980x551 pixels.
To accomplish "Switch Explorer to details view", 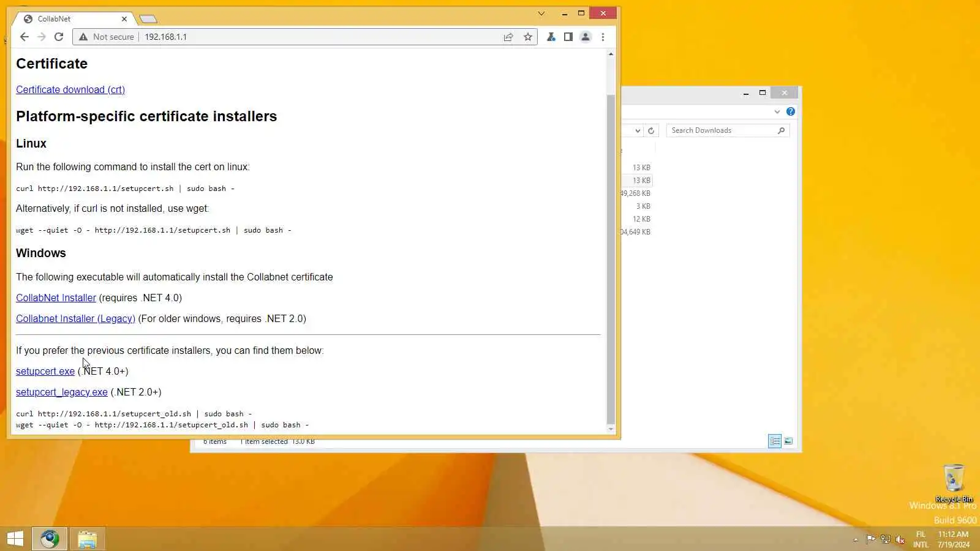I will [x=775, y=441].
